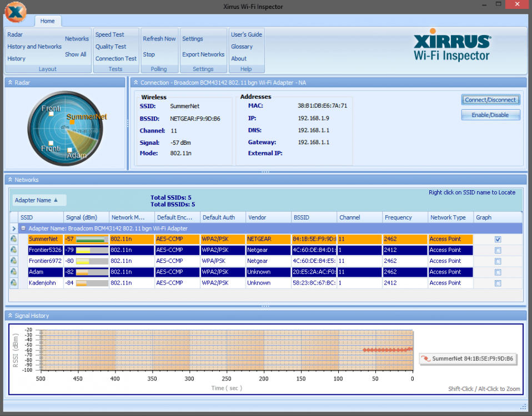The image size is (532, 416).
Task: Click the IP address 192.168.1.9
Action: (x=314, y=118)
